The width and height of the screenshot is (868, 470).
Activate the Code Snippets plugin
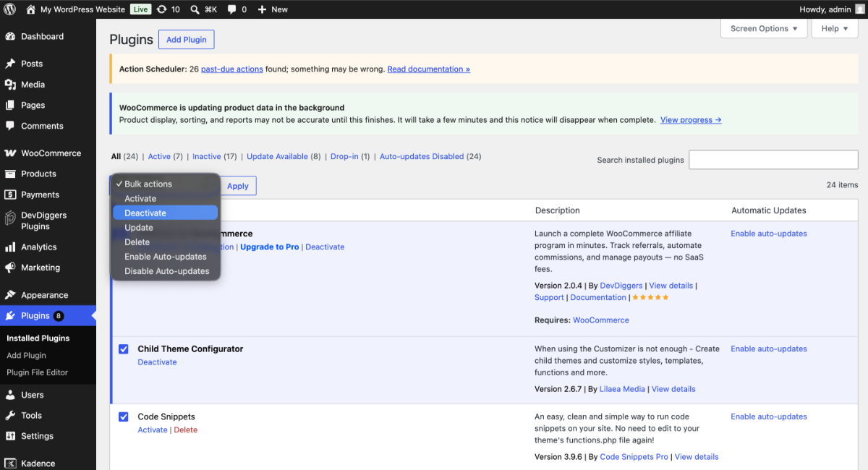pos(152,430)
